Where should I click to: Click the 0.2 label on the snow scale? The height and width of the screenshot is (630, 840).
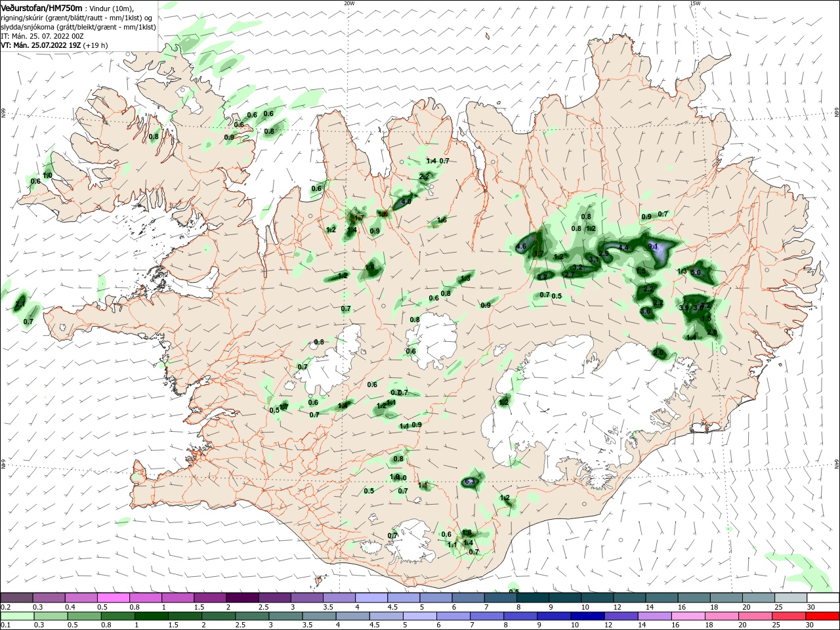(x=6, y=607)
